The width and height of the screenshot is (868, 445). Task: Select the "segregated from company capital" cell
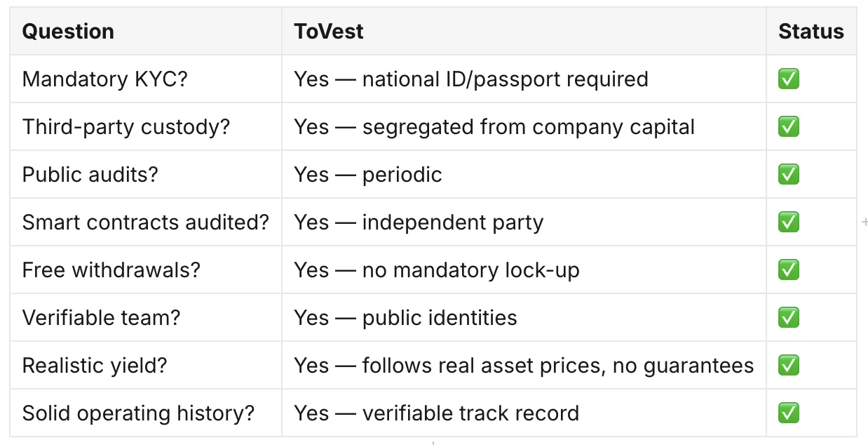tap(524, 127)
